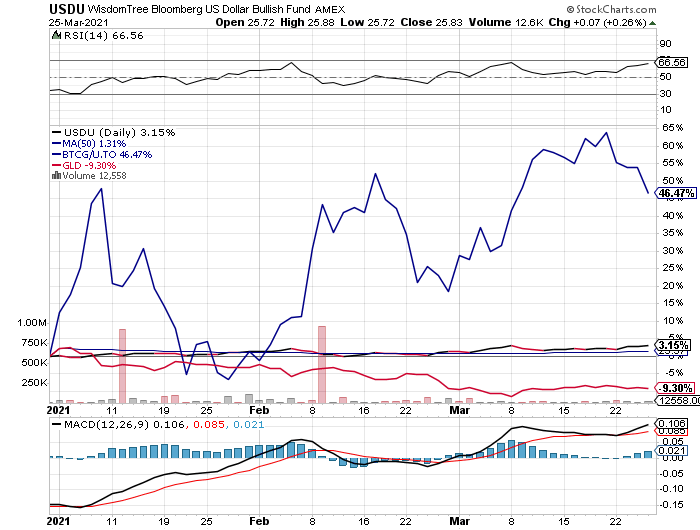The height and width of the screenshot is (530, 700).
Task: Click the tall pink volume bar near January 11
Action: [122, 366]
